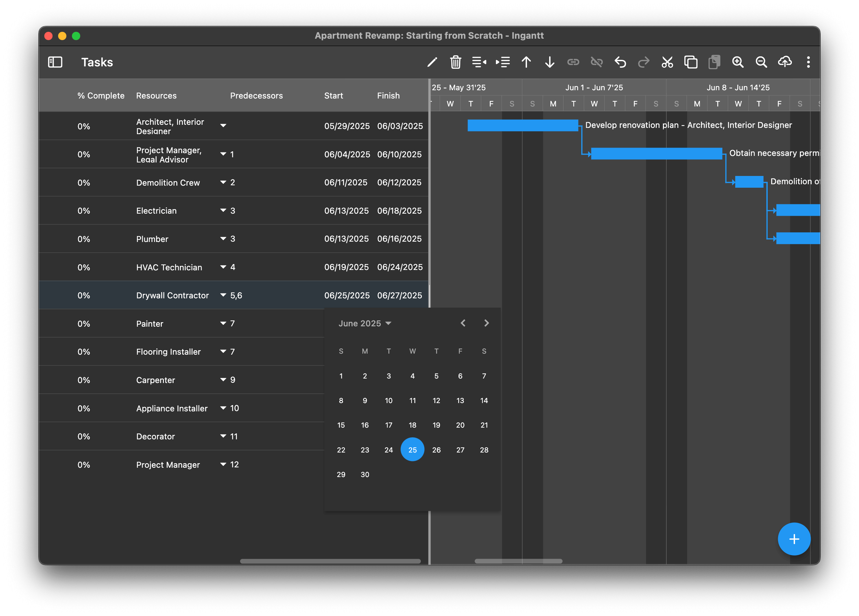
Task: Click the edit pencil icon
Action: click(x=432, y=62)
